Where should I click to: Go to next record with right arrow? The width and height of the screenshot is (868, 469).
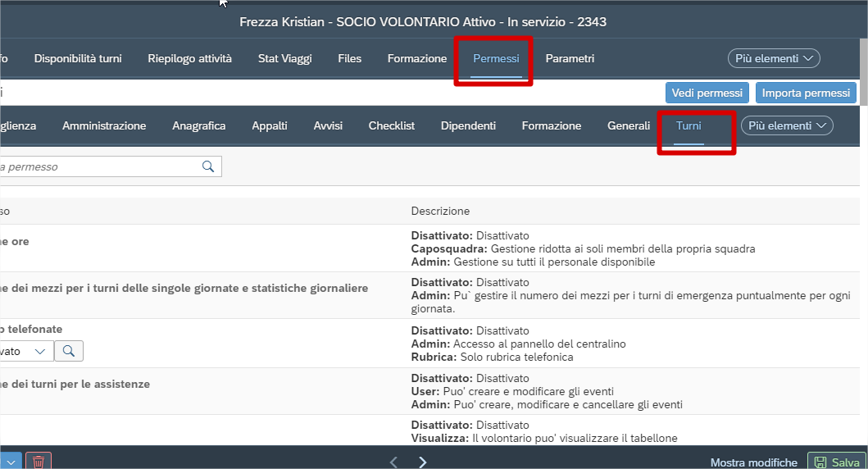coord(422,462)
